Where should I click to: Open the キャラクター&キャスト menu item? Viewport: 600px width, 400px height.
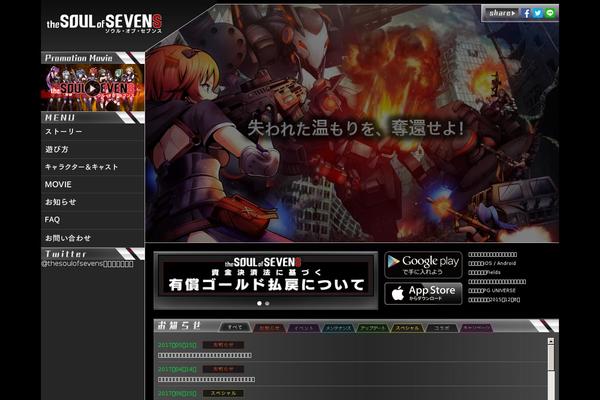pyautogui.click(x=93, y=167)
